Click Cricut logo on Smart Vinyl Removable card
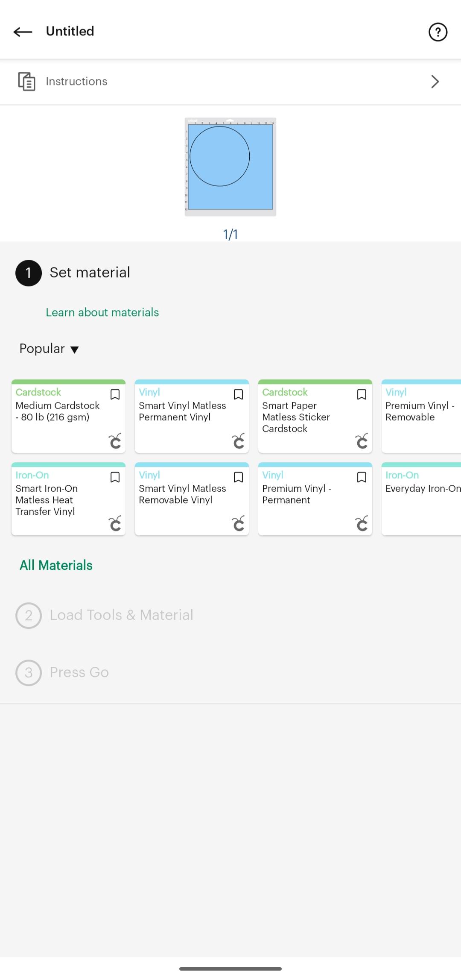 click(238, 523)
